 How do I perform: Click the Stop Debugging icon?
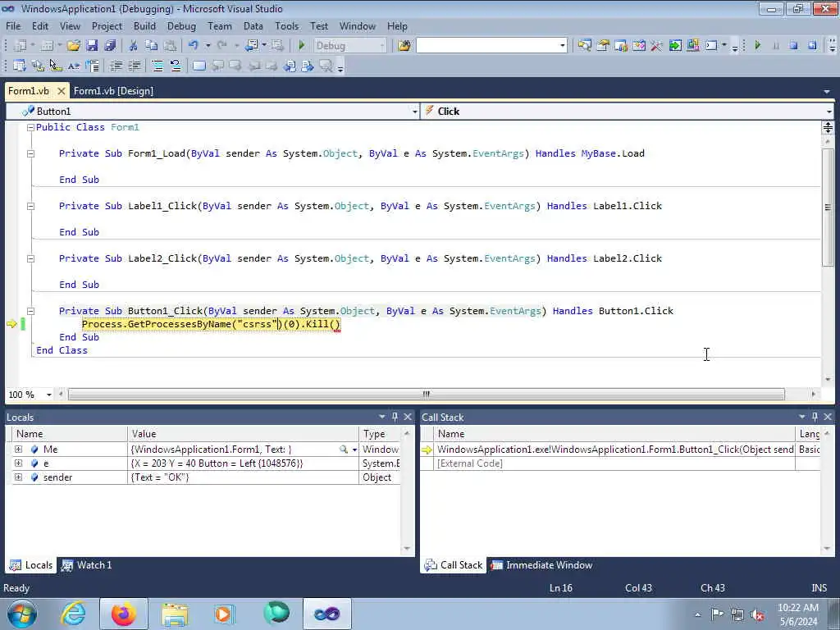(793, 46)
